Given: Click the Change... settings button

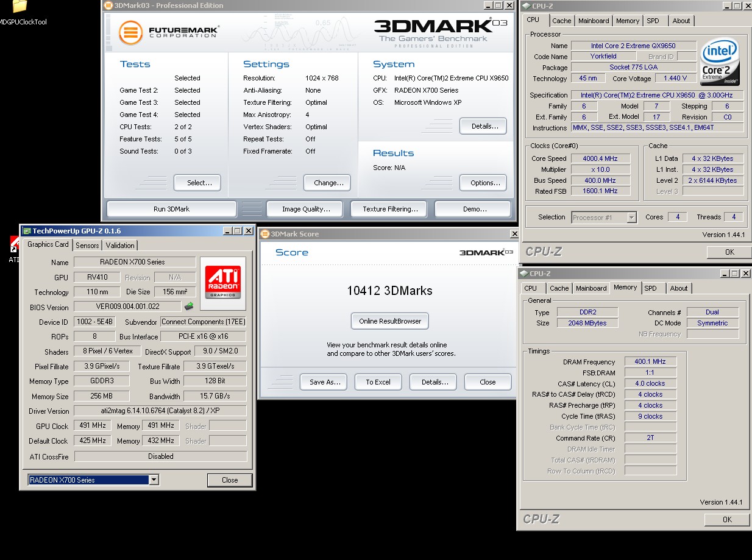Looking at the screenshot, I should click(328, 183).
